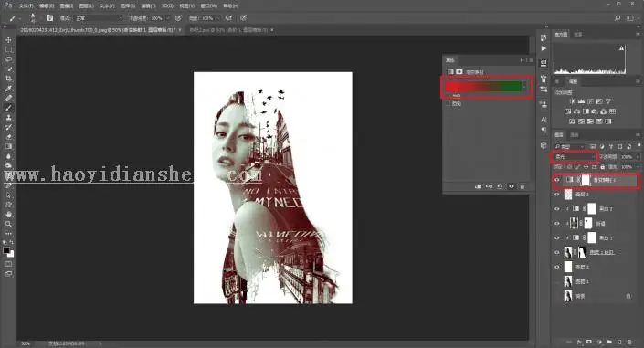Open the File menu
644x348 pixels.
(26, 6)
